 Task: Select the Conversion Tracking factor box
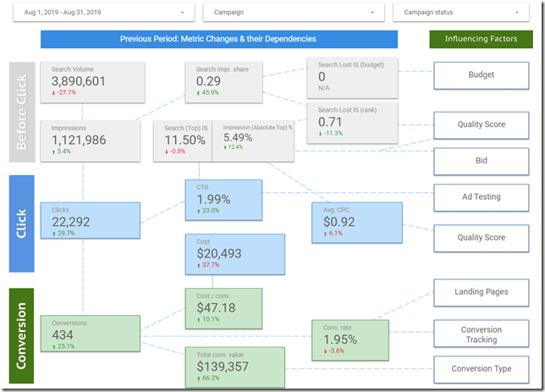tap(481, 334)
